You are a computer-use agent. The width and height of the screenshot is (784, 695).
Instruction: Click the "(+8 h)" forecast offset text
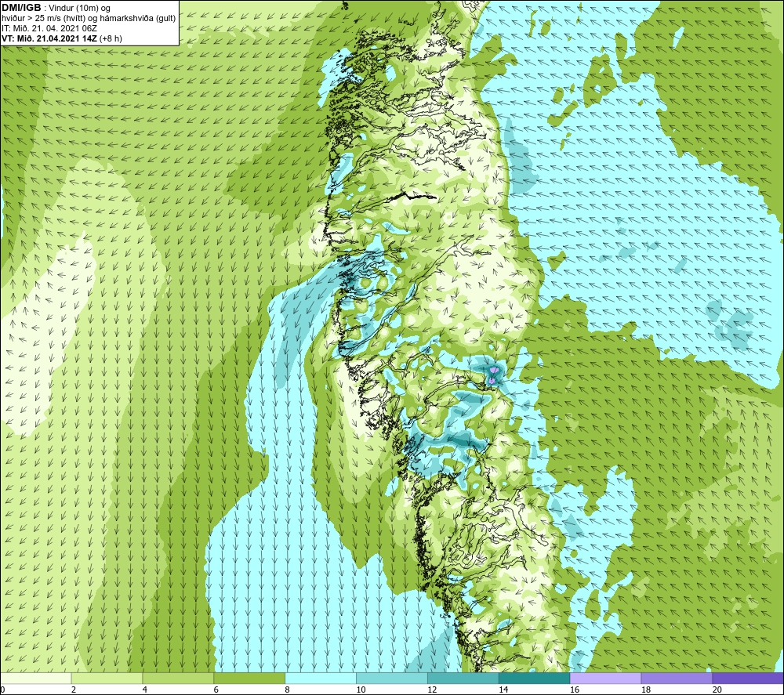tap(111, 38)
